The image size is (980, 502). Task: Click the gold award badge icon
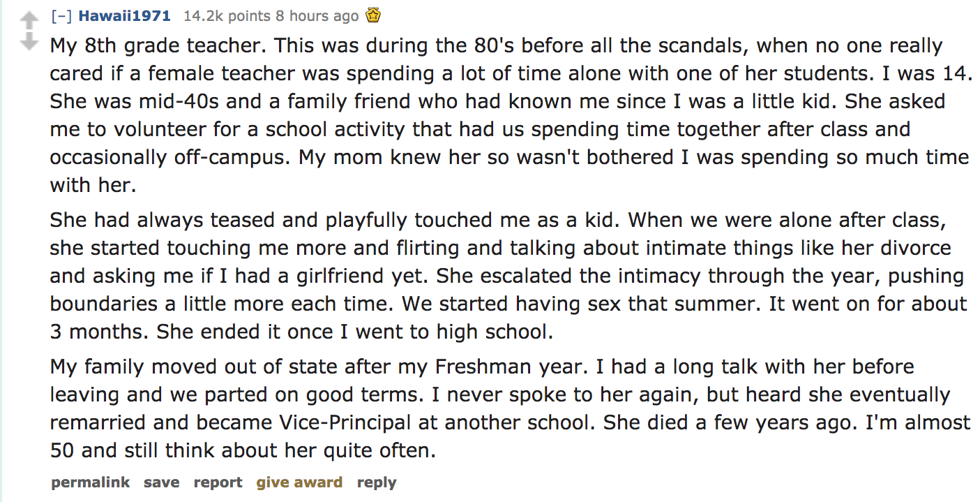point(373,15)
